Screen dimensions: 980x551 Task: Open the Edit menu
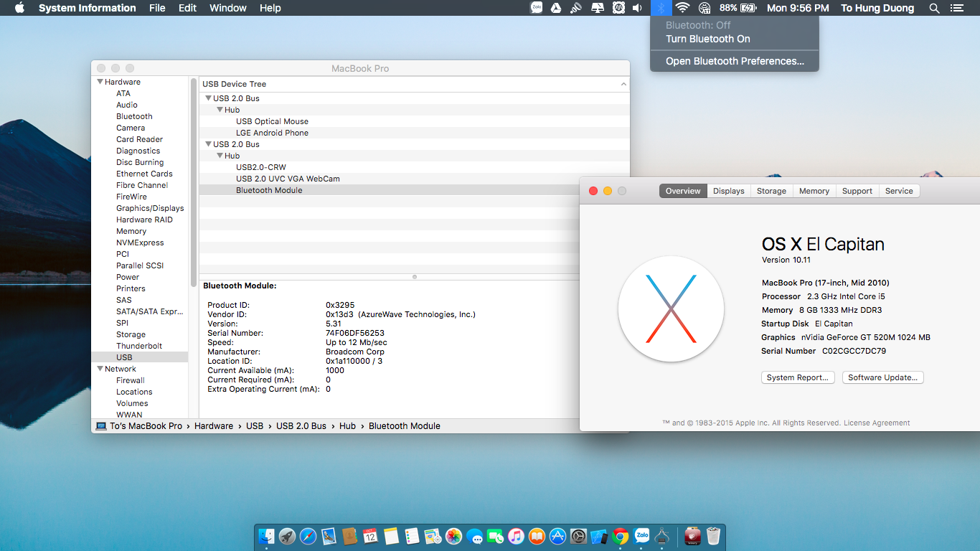coord(187,8)
